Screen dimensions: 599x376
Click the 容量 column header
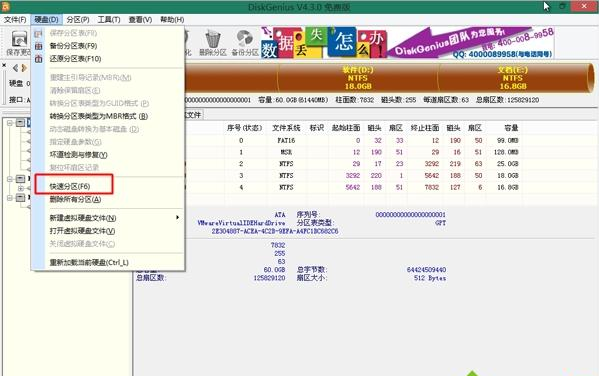(x=511, y=128)
